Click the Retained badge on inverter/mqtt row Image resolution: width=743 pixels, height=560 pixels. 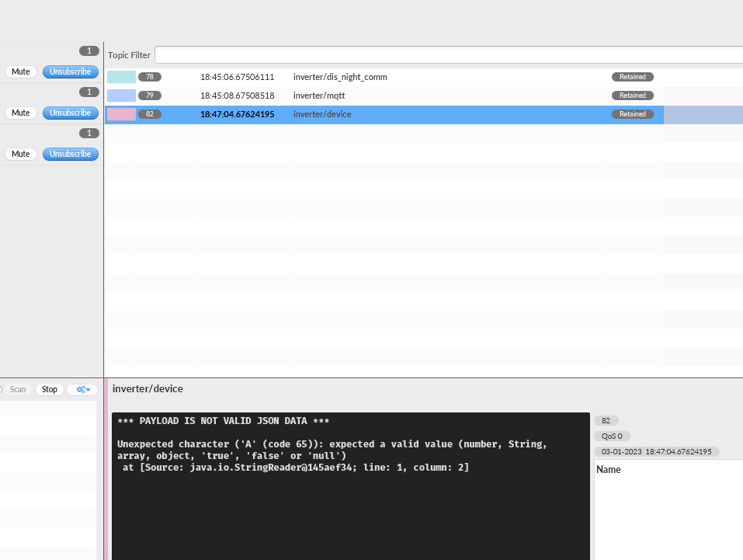(632, 95)
